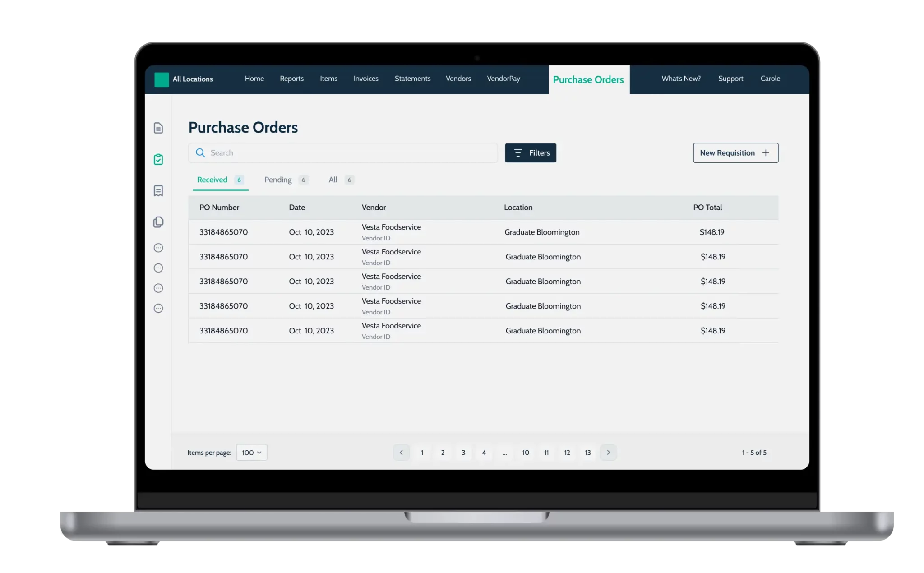Click the copy pages icon in sidebar
924x573 pixels.
(x=158, y=222)
